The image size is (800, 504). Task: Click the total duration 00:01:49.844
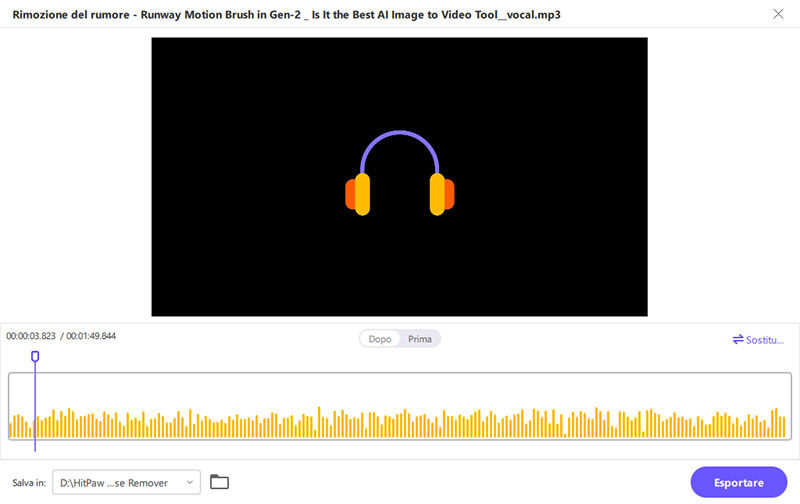coord(91,336)
